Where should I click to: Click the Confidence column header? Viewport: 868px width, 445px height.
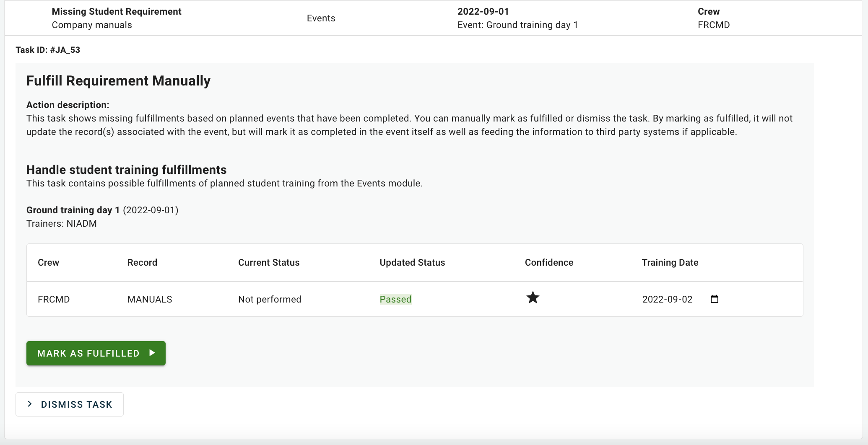coord(549,262)
